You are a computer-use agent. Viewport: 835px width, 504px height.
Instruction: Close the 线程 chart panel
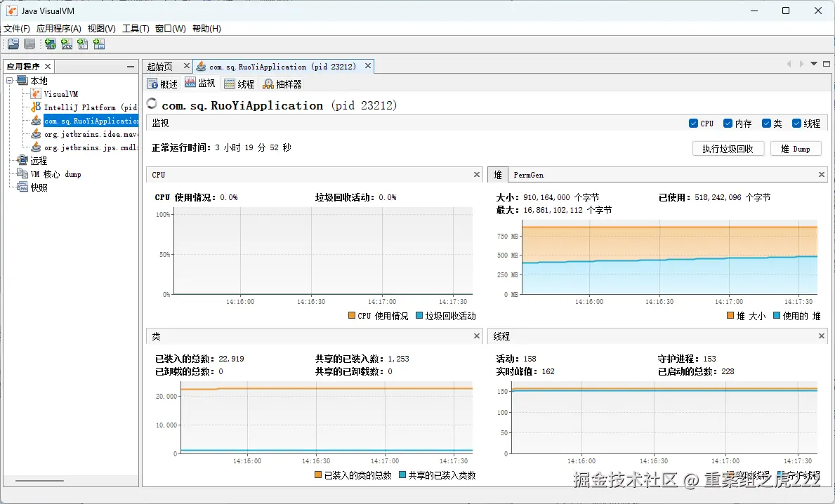click(821, 336)
